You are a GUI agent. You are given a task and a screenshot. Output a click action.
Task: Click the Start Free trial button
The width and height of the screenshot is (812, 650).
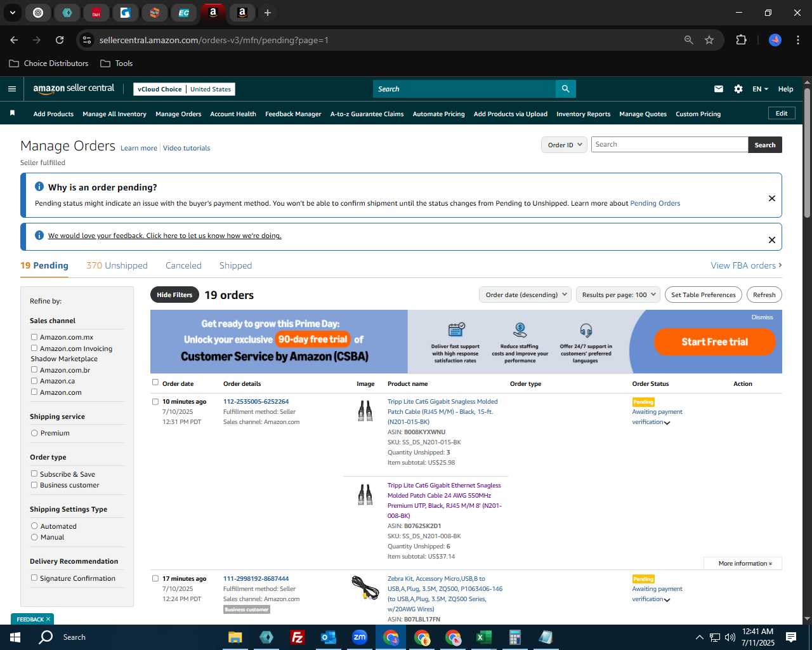click(714, 342)
